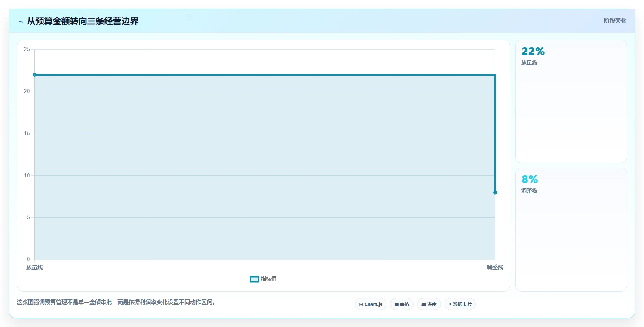Click the y-axis label 15
Screen dimensions: 644x327
click(27, 134)
